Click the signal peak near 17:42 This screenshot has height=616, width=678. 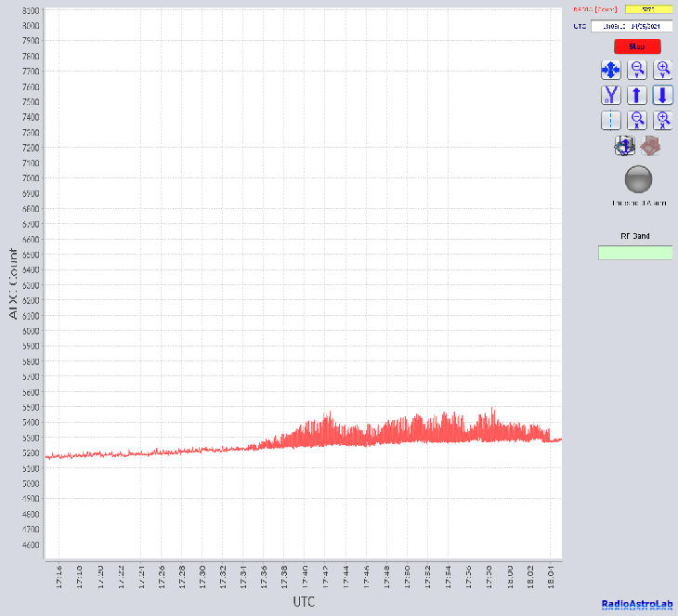[x=328, y=413]
